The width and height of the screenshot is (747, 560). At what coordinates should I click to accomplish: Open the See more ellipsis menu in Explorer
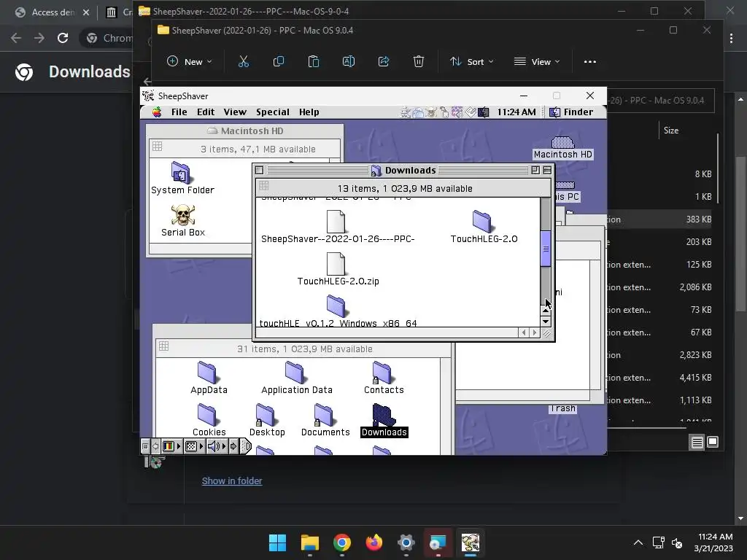589,61
